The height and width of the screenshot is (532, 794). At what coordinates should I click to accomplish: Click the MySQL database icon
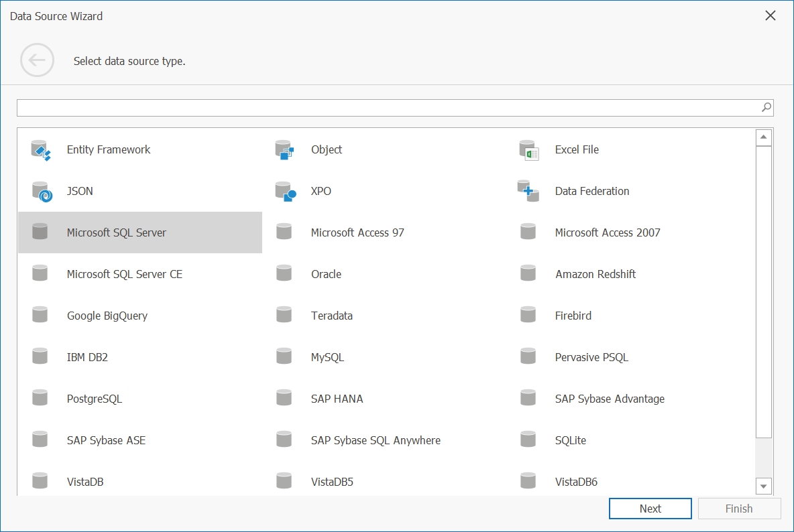tap(284, 356)
